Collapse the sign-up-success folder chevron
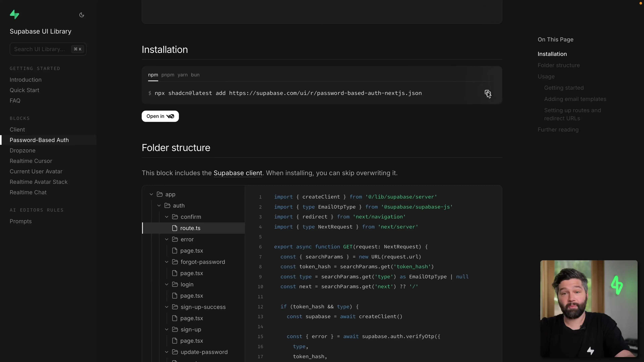This screenshot has width=644, height=362. 167,307
